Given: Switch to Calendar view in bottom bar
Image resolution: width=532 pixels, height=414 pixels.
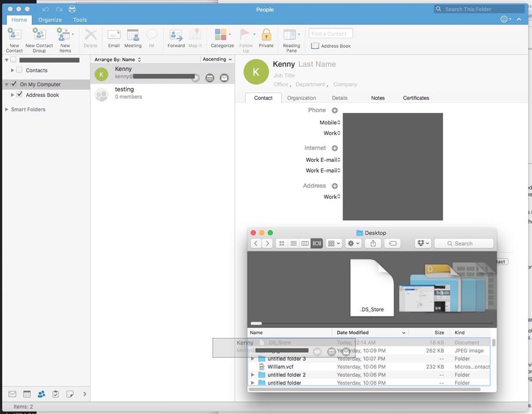Looking at the screenshot, I should tap(27, 394).
